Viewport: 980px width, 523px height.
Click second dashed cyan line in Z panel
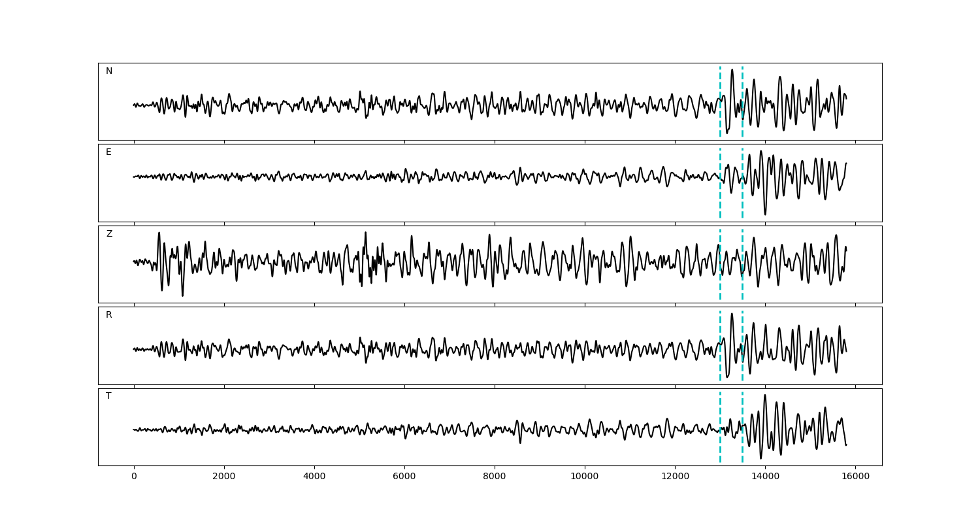(x=742, y=281)
